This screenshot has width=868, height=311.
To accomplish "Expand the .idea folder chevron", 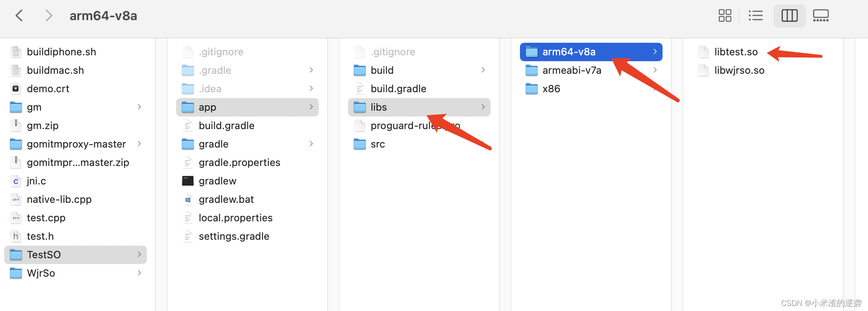I will 311,88.
